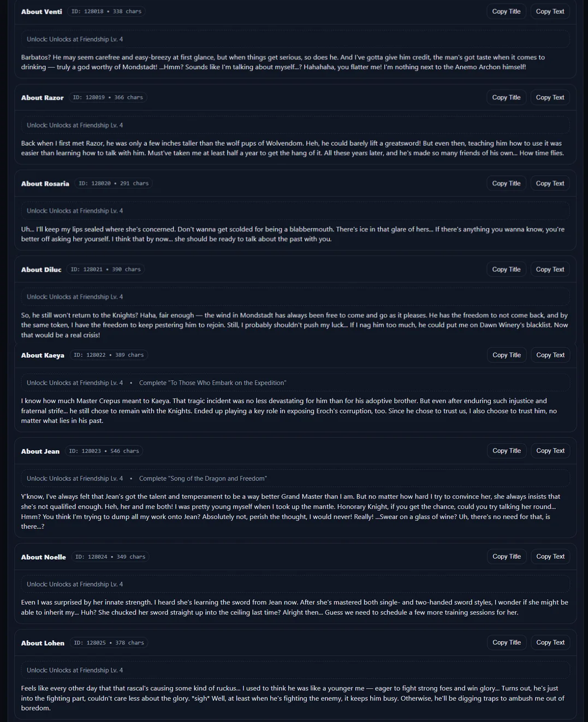588x722 pixels.
Task: Copy text of About Rosaria entry
Action: (x=550, y=183)
